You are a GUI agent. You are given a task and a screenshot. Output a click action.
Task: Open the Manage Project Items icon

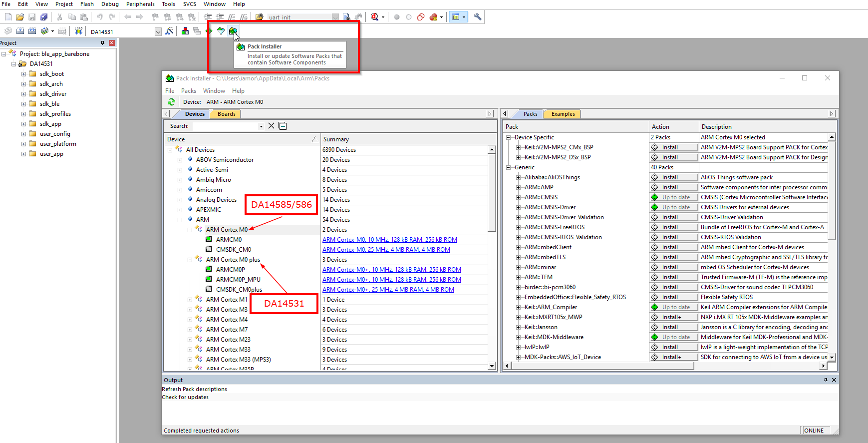185,31
